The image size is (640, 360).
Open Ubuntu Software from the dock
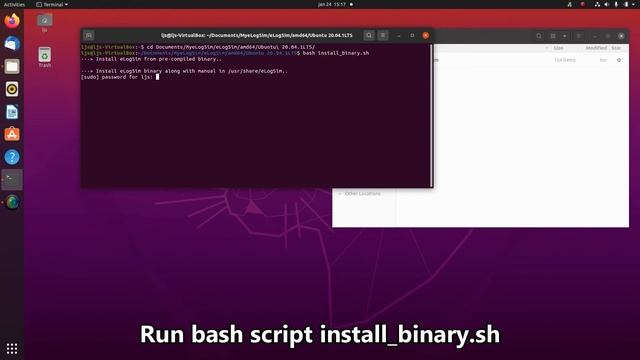point(12,134)
